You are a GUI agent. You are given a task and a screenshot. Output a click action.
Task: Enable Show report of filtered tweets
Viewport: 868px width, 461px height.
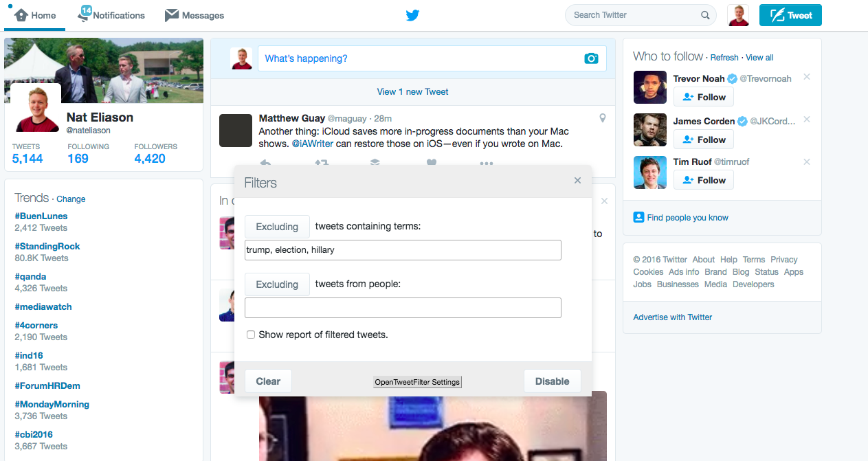251,335
